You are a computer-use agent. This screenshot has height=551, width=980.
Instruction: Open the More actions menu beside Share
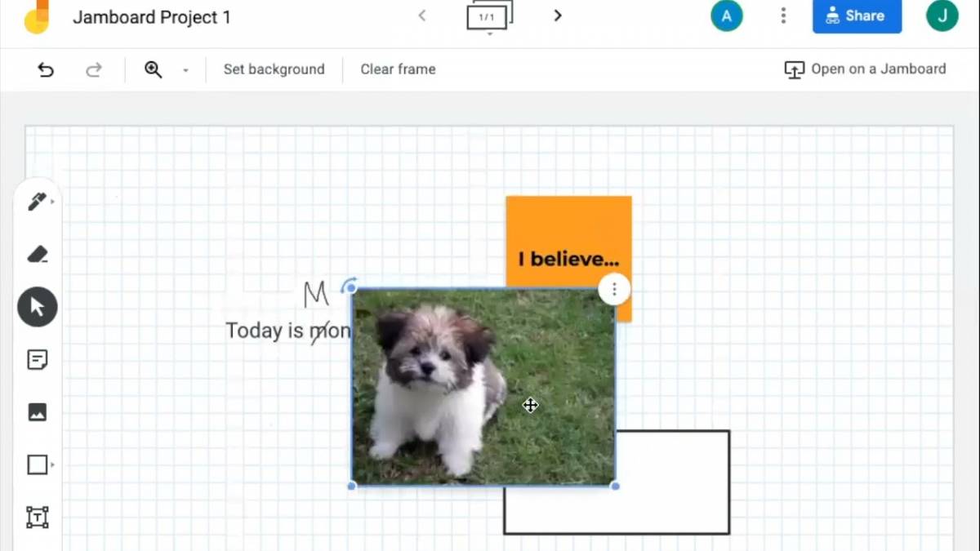[783, 16]
